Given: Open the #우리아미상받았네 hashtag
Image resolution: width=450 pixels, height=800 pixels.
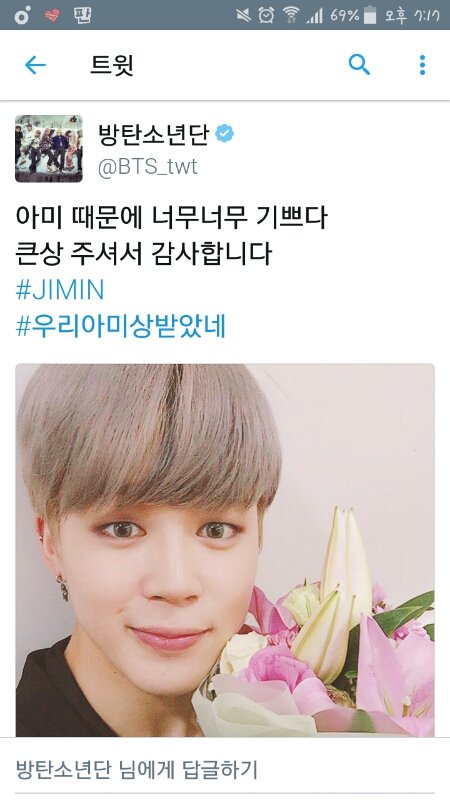Looking at the screenshot, I should [x=121, y=327].
